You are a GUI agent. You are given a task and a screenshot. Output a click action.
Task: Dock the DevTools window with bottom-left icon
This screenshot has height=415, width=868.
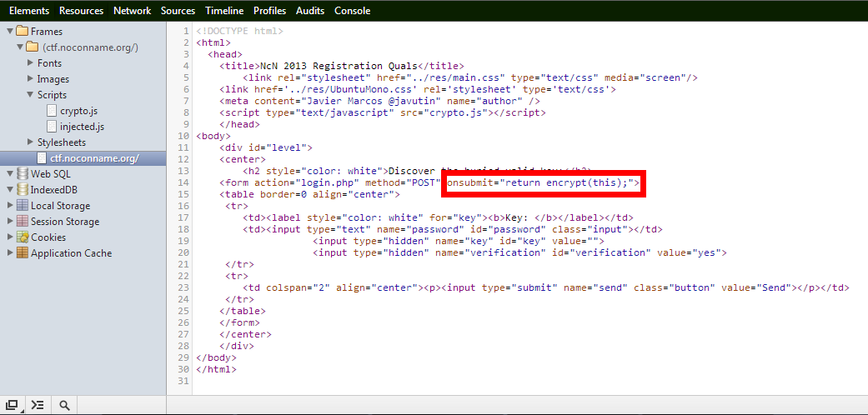click(13, 405)
